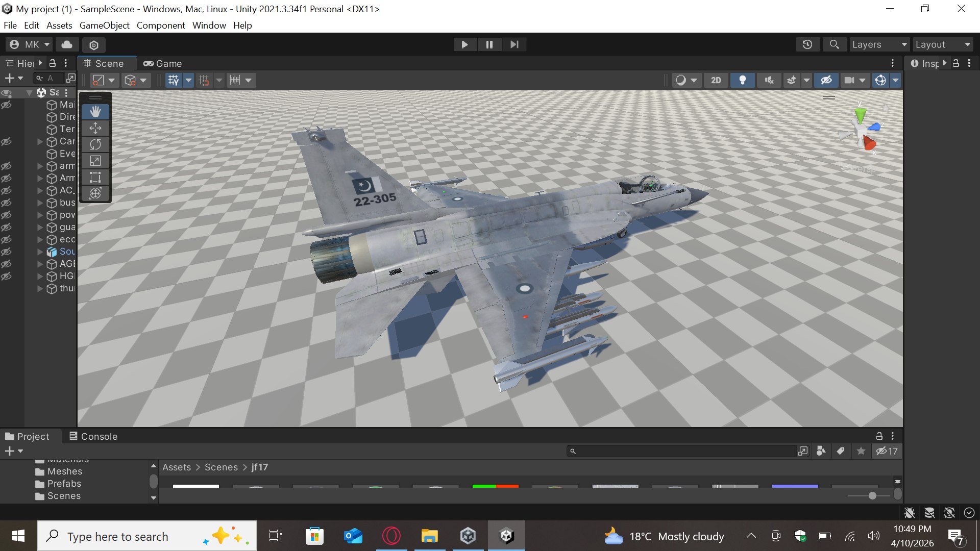
Task: Click the orientation gizmo red X axis
Action: pyautogui.click(x=870, y=143)
